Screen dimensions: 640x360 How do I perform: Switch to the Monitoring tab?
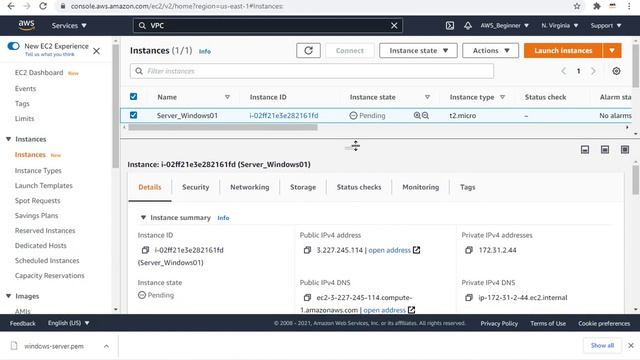(421, 187)
